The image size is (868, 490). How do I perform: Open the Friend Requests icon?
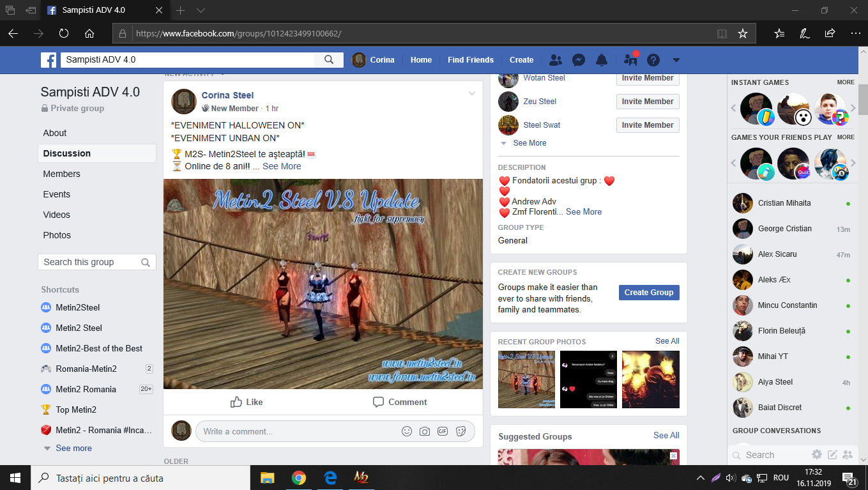click(556, 60)
